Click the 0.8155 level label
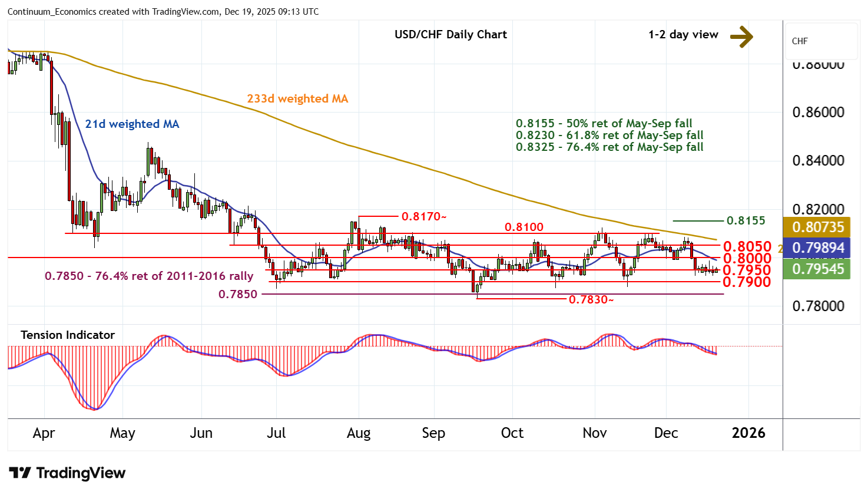Viewport: 868px width, 495px height. pyautogui.click(x=746, y=221)
